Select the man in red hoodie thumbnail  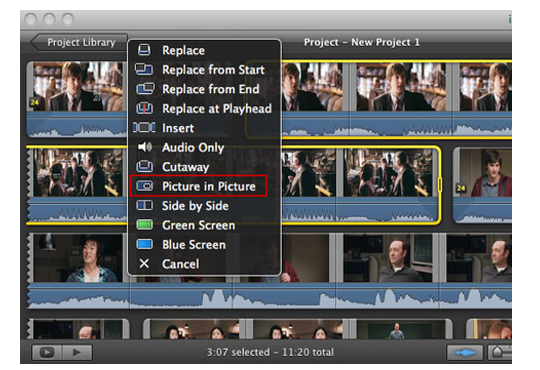click(486, 173)
